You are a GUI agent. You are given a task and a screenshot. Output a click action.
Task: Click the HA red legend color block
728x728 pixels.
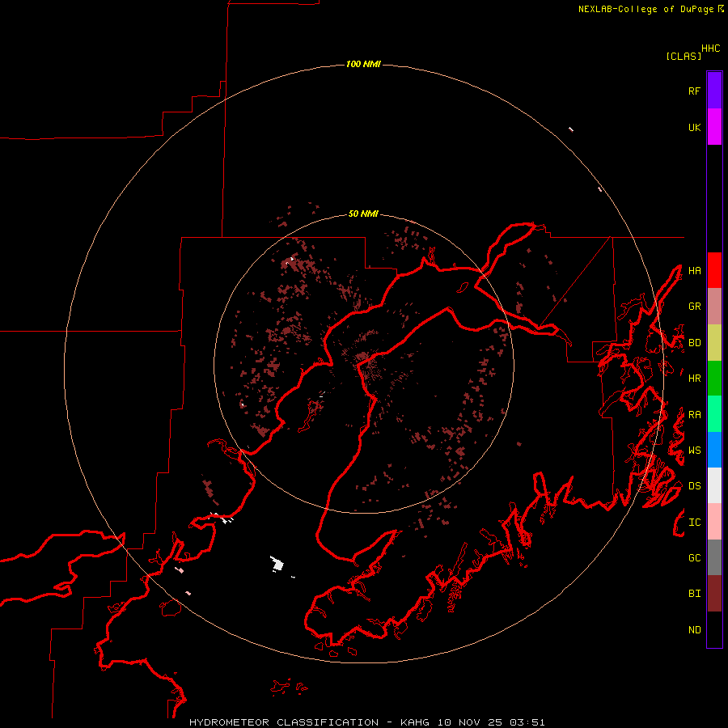tap(714, 270)
